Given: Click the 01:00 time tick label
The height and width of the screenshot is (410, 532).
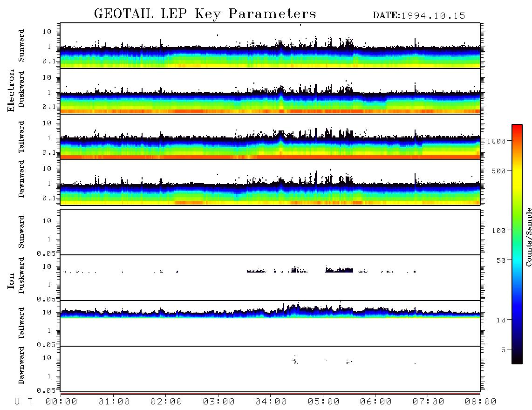Looking at the screenshot, I should [x=114, y=402].
